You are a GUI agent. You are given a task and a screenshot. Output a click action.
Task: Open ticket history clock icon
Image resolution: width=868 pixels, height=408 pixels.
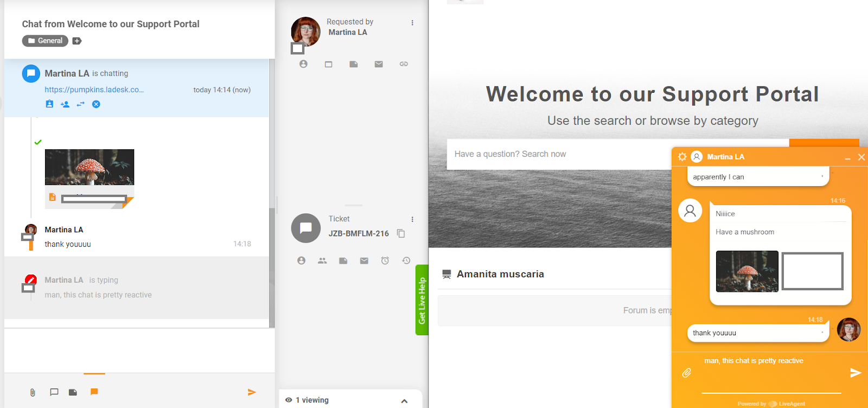coord(406,261)
